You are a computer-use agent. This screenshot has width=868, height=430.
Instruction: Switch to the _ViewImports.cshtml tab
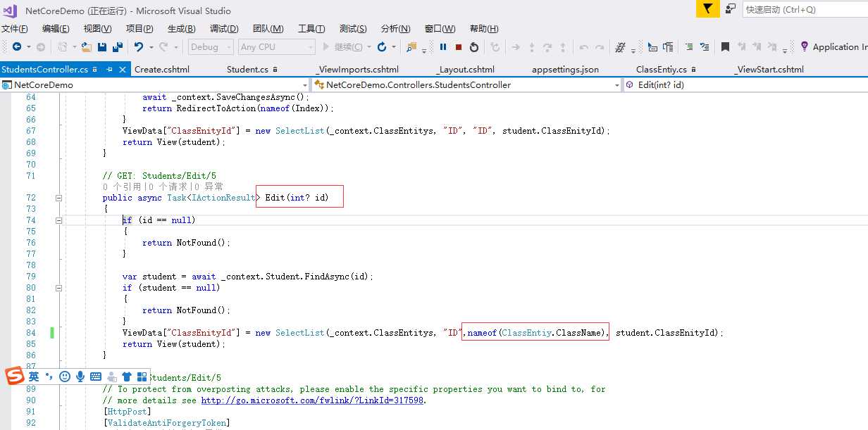[x=357, y=70]
